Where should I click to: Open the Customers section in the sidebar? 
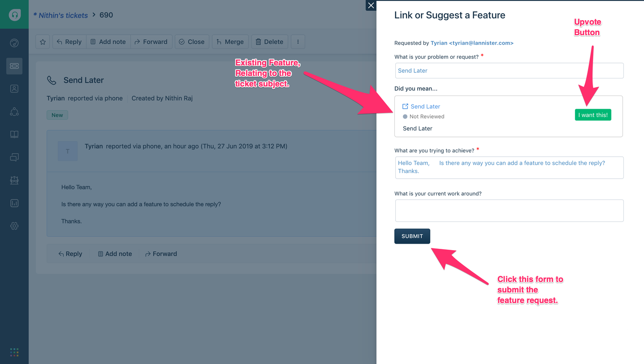14,111
